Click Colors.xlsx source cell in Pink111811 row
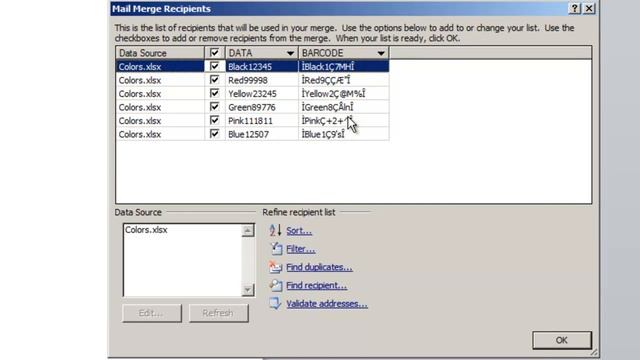This screenshot has width=640, height=360. pyautogui.click(x=160, y=120)
